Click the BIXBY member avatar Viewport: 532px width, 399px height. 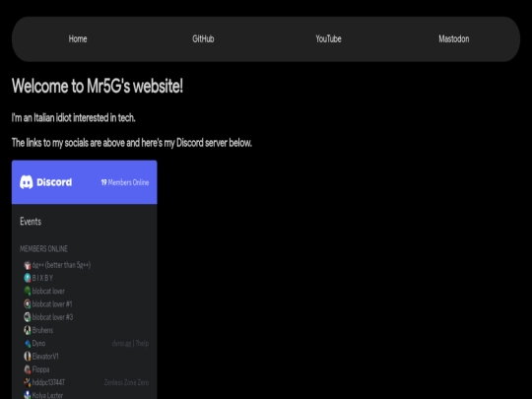(x=28, y=278)
